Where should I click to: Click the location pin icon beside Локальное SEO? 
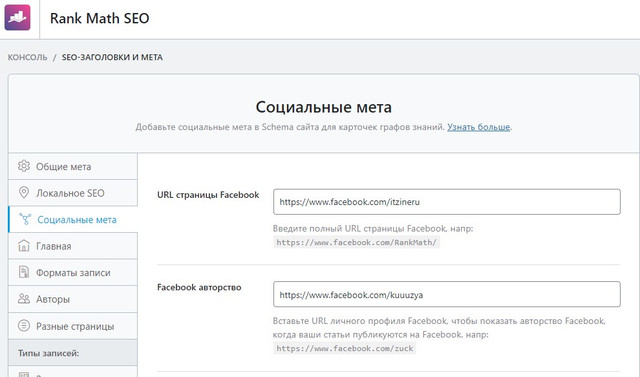coord(24,193)
